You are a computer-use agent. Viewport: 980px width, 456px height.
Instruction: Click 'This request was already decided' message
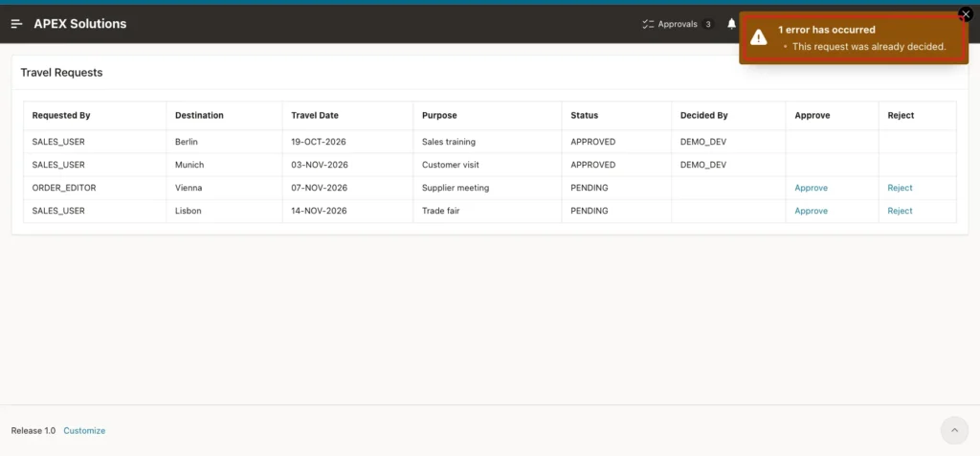(x=869, y=46)
